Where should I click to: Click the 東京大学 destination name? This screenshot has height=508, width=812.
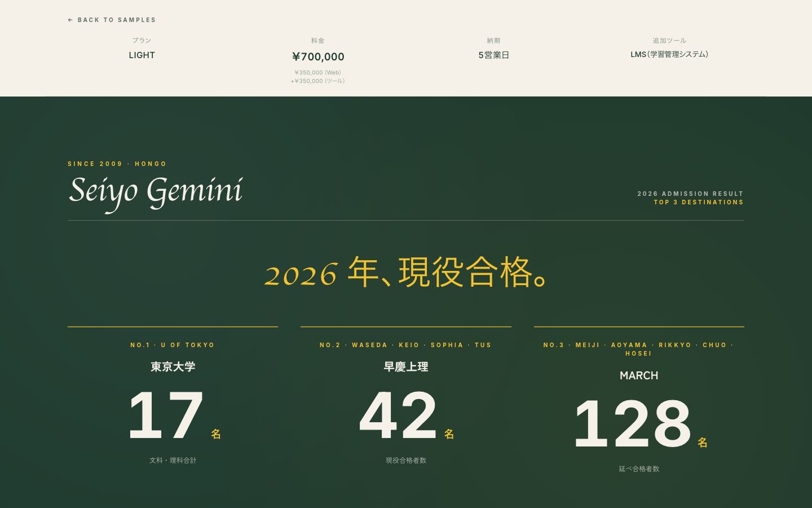click(x=173, y=367)
